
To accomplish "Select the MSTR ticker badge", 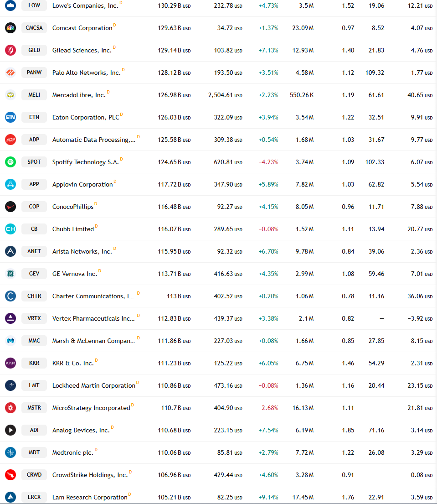I will point(34,408).
